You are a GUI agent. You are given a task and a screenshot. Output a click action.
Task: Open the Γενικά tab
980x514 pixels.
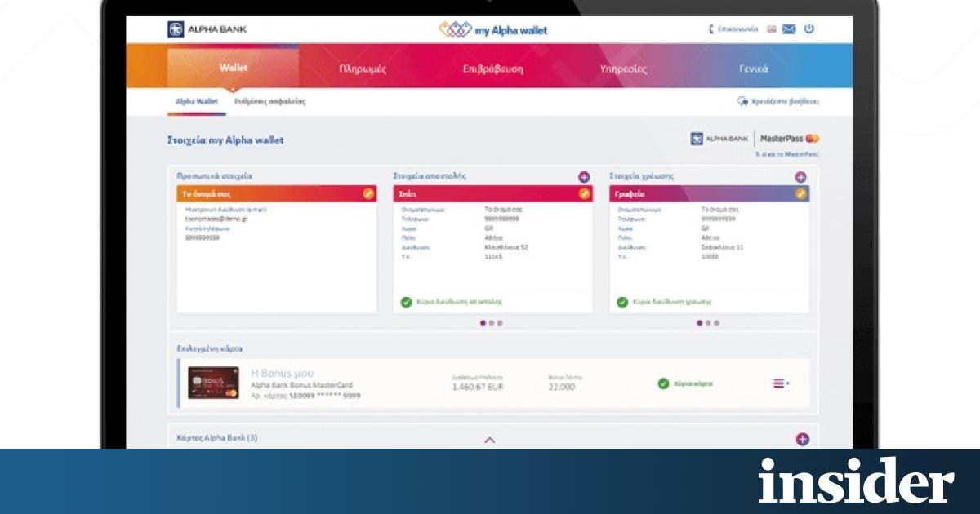pyautogui.click(x=753, y=69)
